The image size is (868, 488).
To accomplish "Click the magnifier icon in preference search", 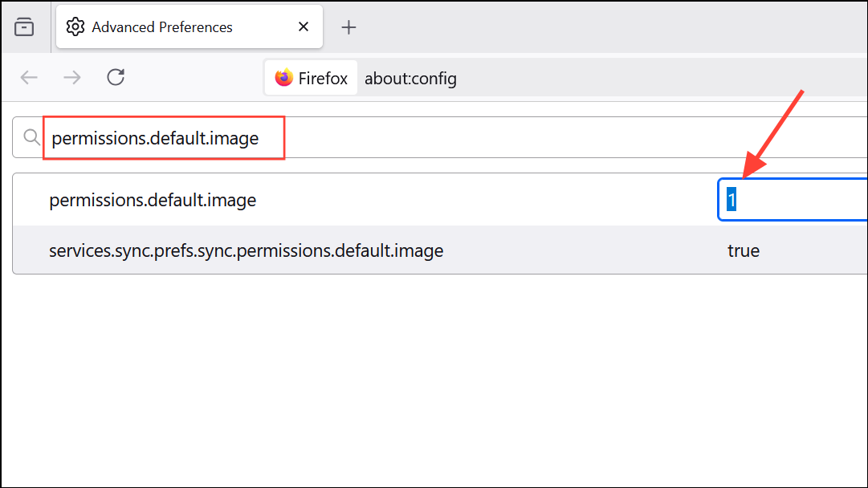I will tap(32, 138).
